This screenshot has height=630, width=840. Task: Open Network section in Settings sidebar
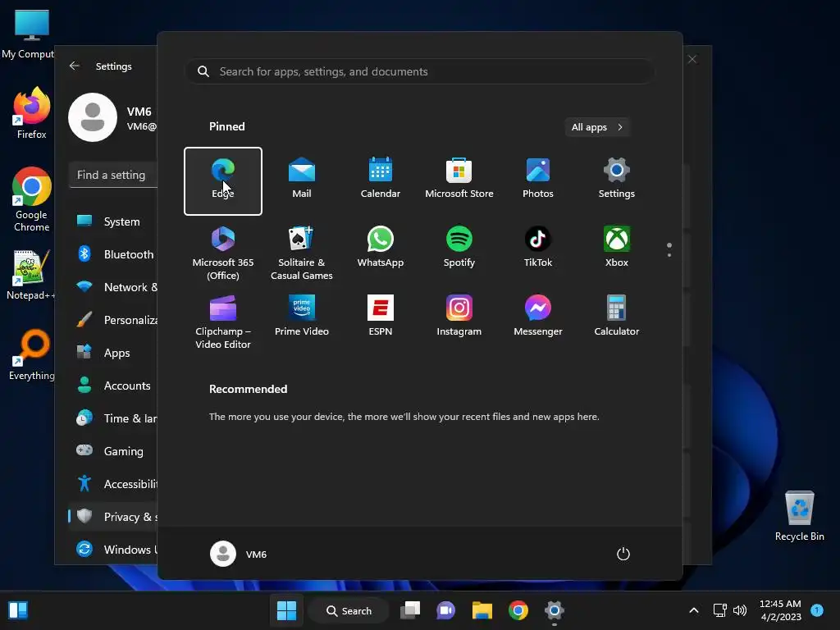[x=113, y=287]
